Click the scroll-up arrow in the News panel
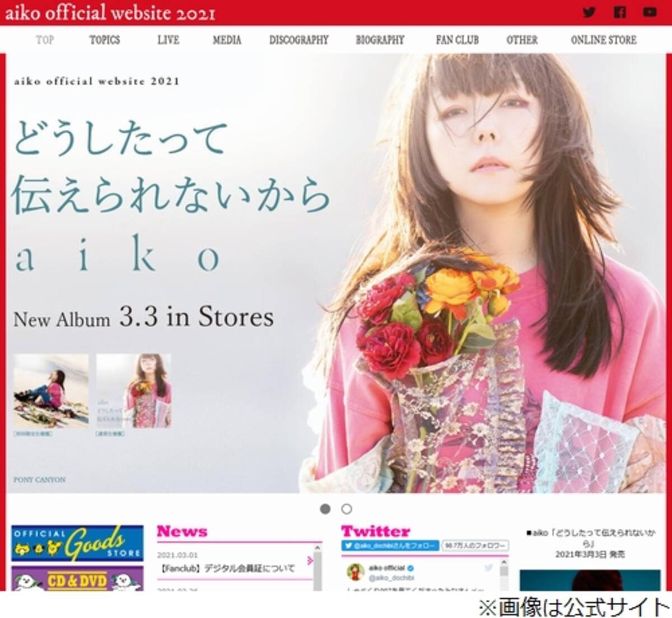The image size is (672, 618). click(317, 548)
